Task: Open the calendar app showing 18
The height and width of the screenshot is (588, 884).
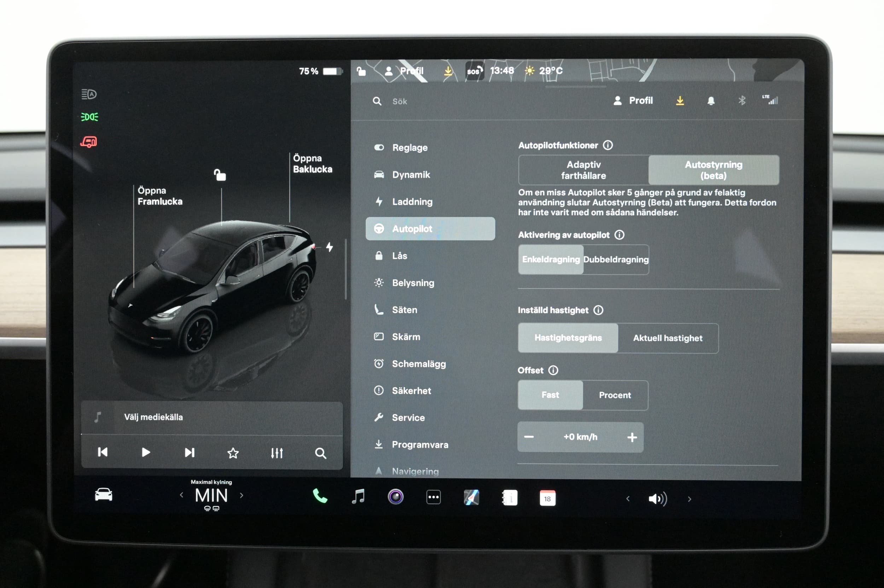Action: (548, 499)
